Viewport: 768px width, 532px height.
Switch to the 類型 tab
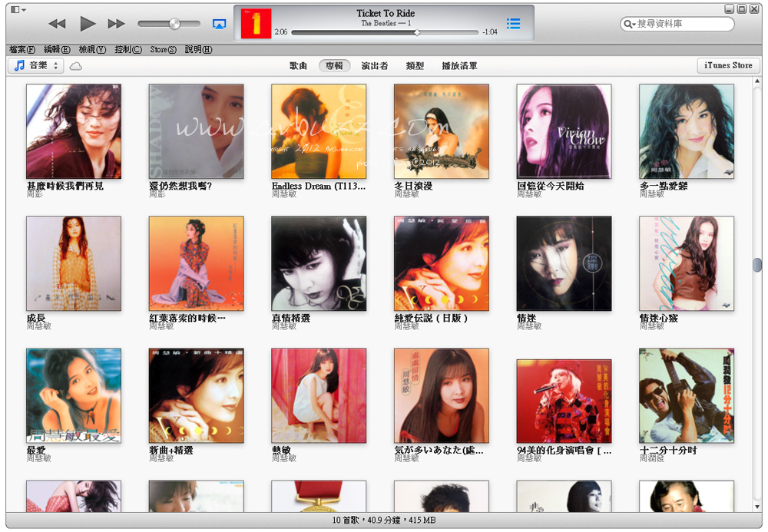click(x=415, y=66)
